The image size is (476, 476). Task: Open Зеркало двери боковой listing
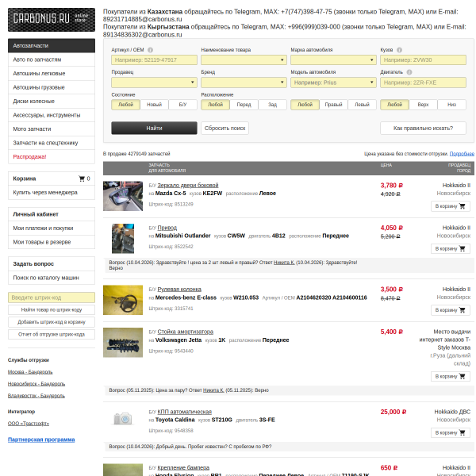(187, 185)
